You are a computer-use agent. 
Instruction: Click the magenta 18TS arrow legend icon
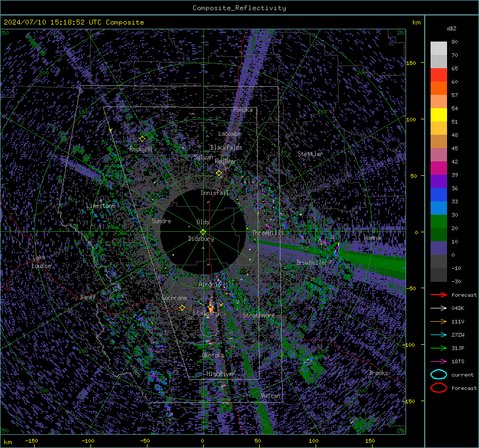[439, 362]
